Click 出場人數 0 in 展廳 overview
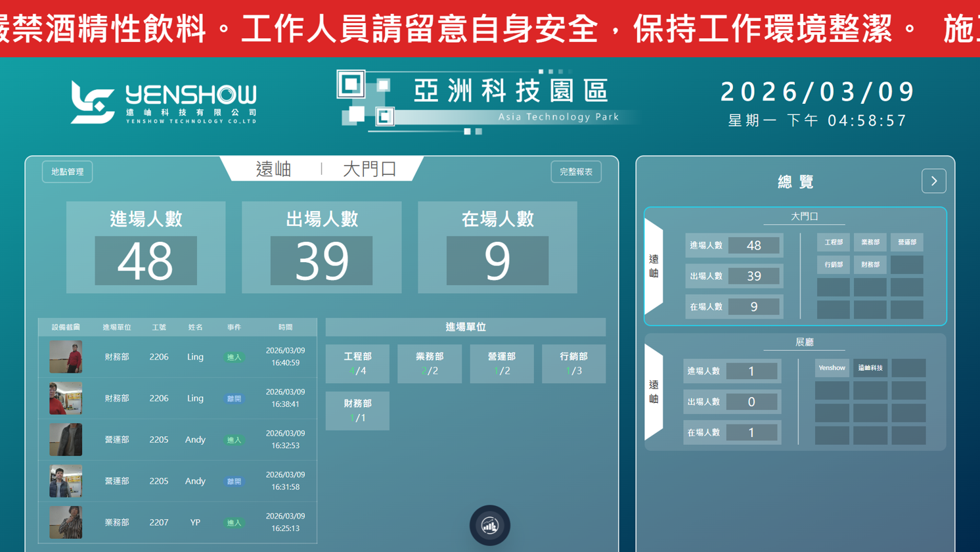This screenshot has height=552, width=980. (732, 402)
